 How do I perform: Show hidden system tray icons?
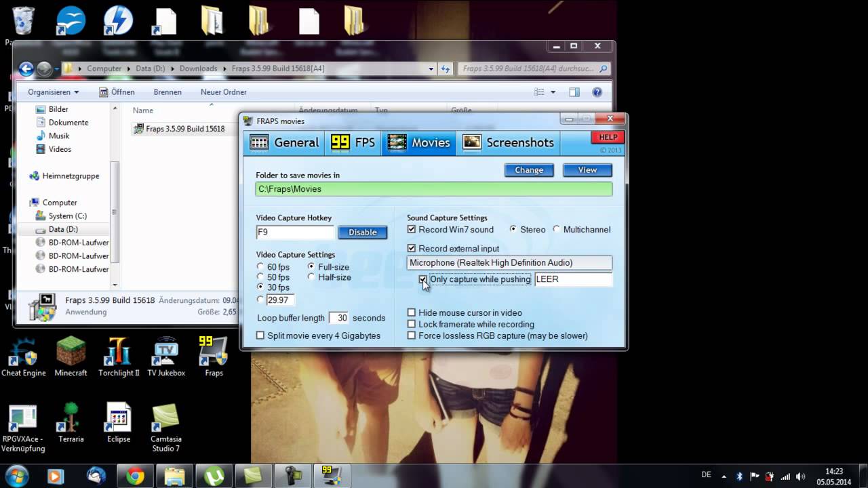724,476
